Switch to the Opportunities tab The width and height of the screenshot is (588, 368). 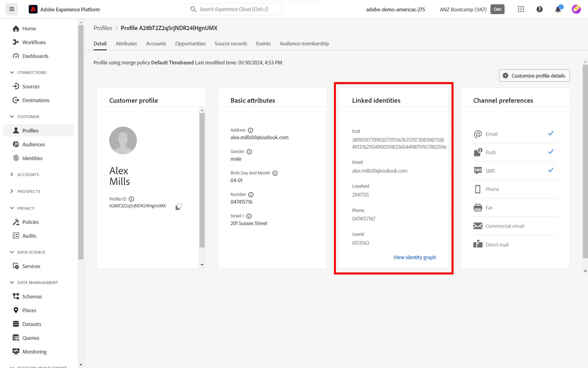click(190, 44)
